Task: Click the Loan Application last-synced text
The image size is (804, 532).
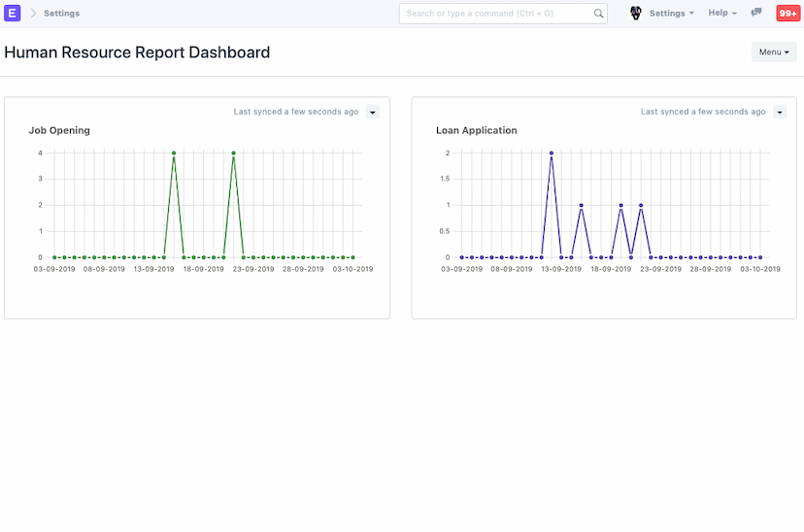Action: [703, 112]
